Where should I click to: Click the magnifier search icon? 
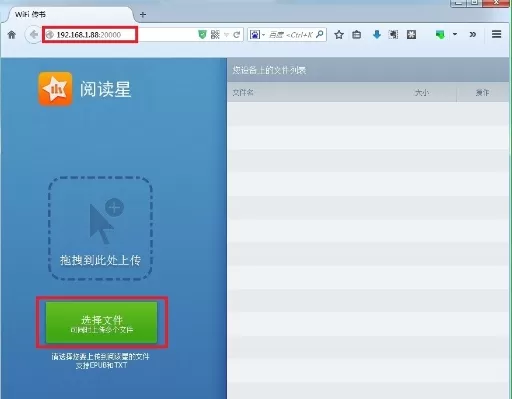point(320,34)
